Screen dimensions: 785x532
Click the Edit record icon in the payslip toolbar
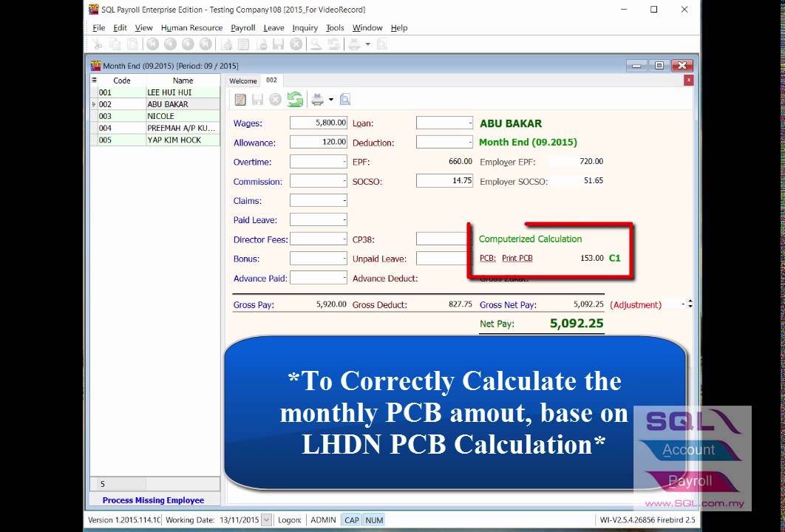coord(240,100)
